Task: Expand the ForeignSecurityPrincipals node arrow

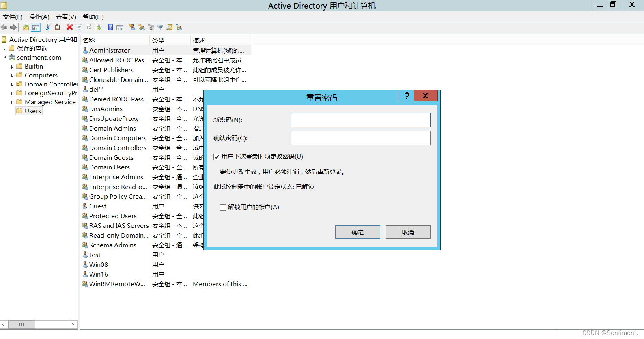Action: click(12, 93)
